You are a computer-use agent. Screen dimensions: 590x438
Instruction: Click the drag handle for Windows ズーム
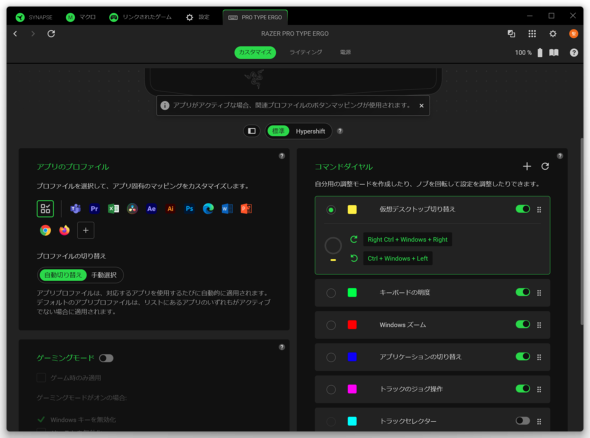539,325
